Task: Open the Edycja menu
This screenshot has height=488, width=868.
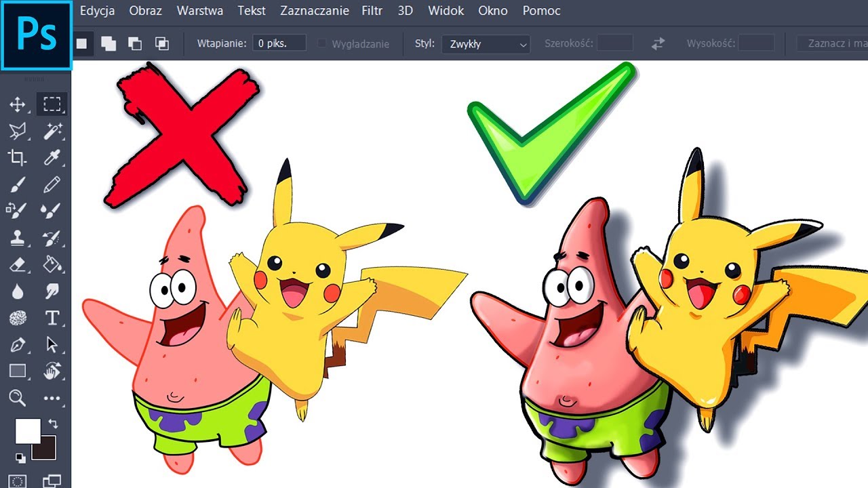Action: click(98, 11)
